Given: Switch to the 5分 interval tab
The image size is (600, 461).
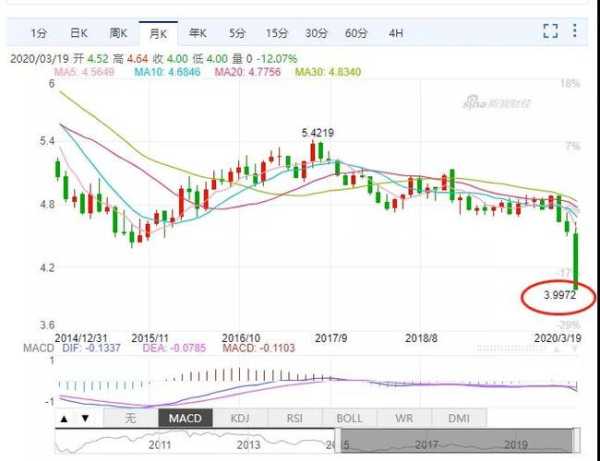Looking at the screenshot, I should click(x=236, y=33).
